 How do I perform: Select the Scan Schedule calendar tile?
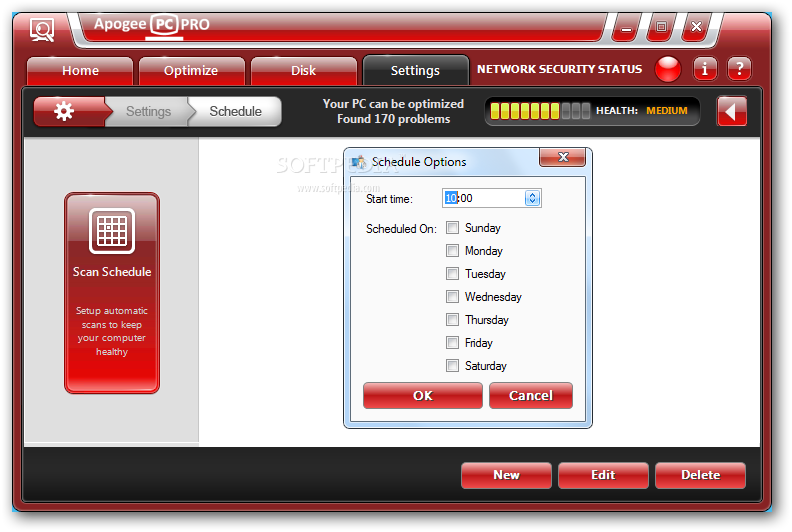tap(112, 293)
